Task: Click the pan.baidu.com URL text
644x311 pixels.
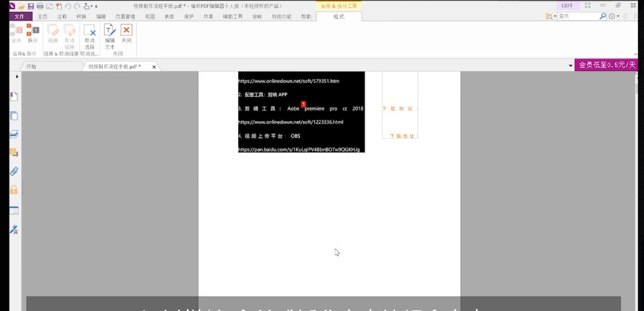Action: coord(299,150)
